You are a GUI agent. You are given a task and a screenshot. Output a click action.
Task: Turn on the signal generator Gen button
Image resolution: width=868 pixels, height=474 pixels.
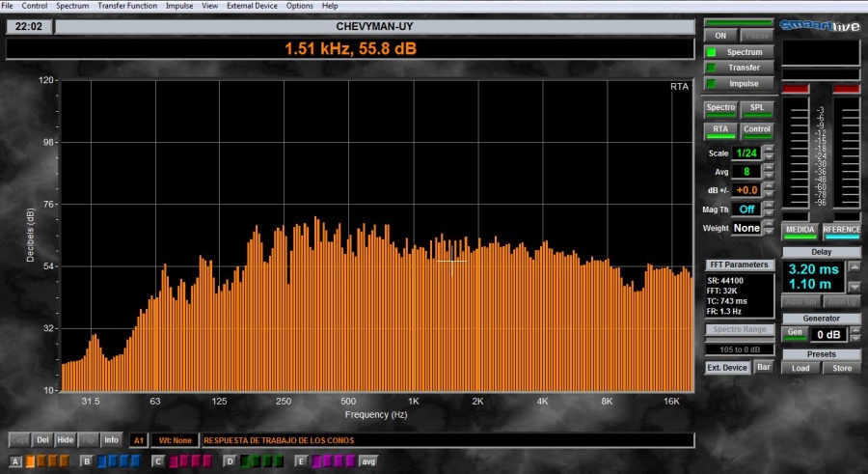coord(794,333)
